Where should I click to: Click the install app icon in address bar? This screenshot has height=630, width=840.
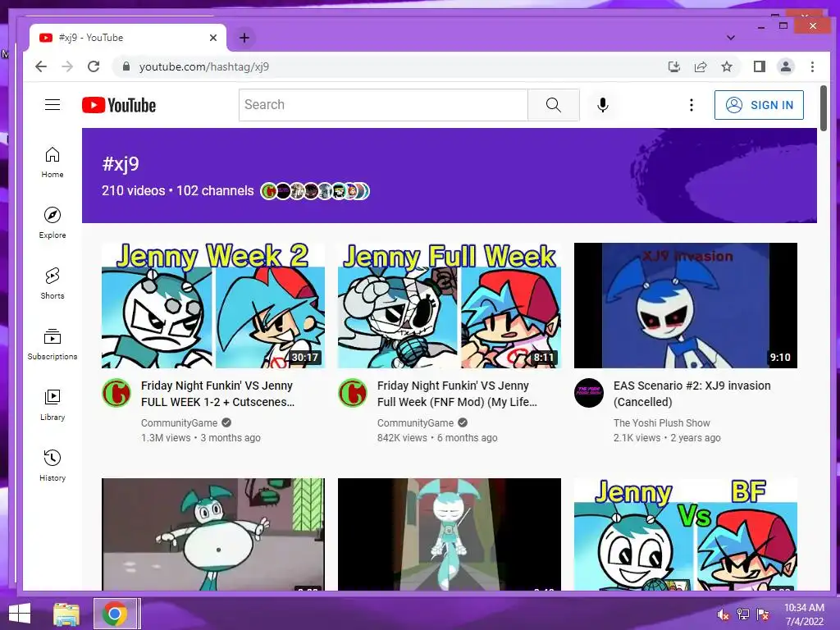[x=674, y=66]
